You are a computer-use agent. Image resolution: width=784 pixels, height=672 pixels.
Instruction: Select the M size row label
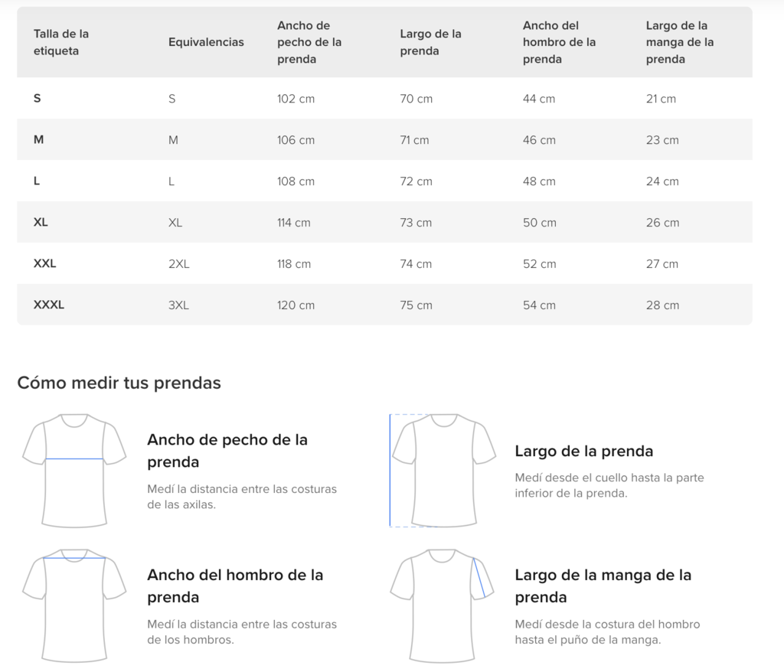38,139
